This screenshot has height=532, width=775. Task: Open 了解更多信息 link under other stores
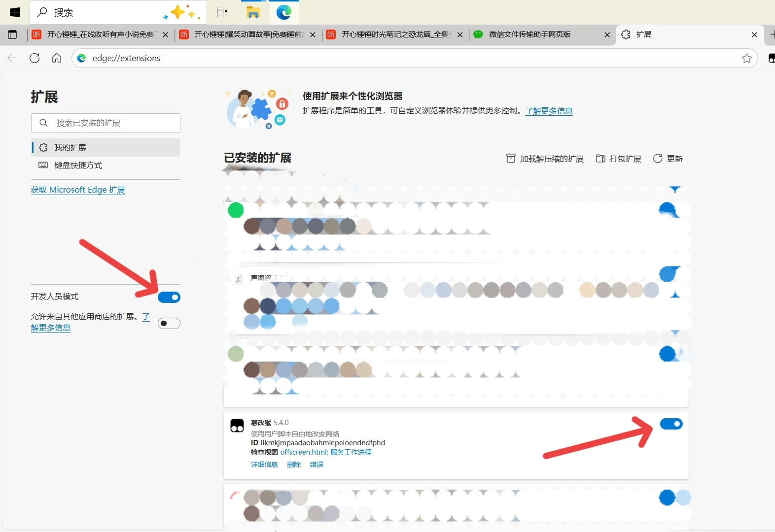tap(51, 328)
